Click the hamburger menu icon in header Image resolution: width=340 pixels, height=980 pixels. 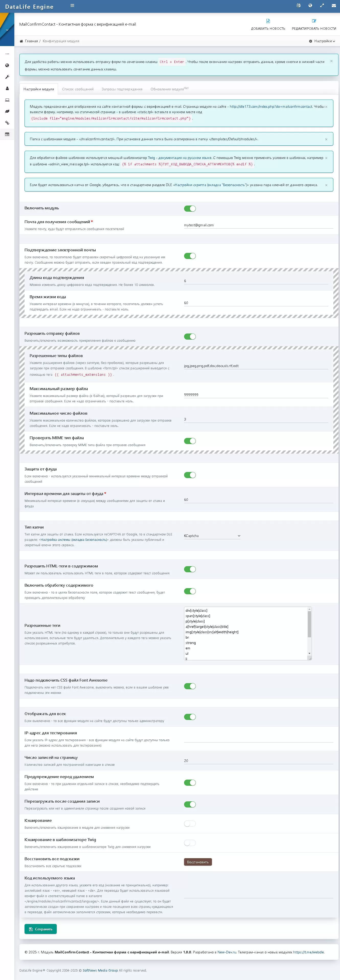click(72, 5)
